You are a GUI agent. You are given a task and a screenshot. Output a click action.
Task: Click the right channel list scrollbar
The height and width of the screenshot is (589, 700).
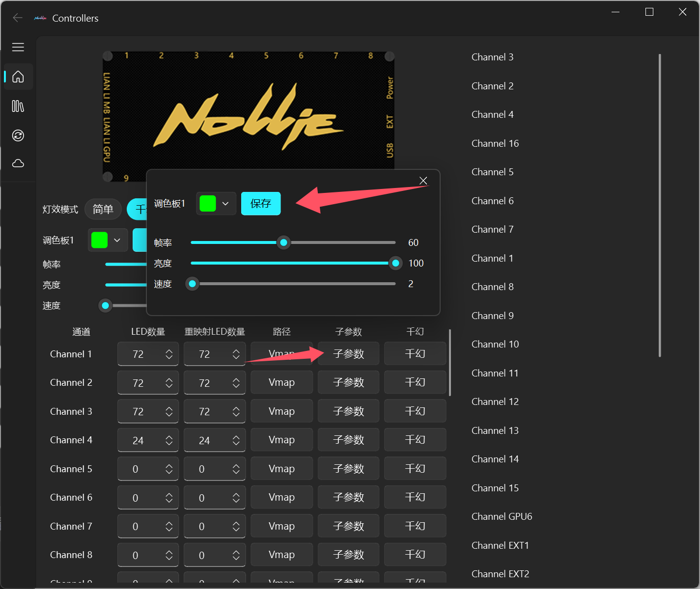tap(660, 205)
